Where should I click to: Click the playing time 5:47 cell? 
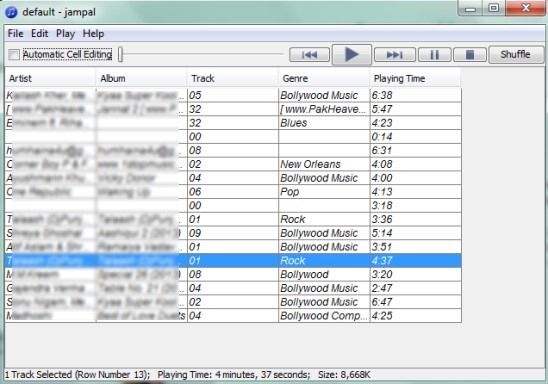pyautogui.click(x=416, y=109)
